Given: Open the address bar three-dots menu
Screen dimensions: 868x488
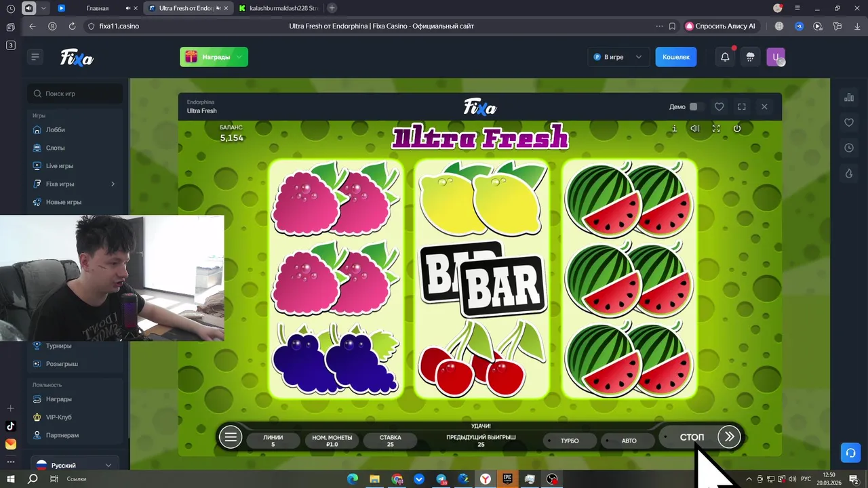Looking at the screenshot, I should click(x=659, y=26).
